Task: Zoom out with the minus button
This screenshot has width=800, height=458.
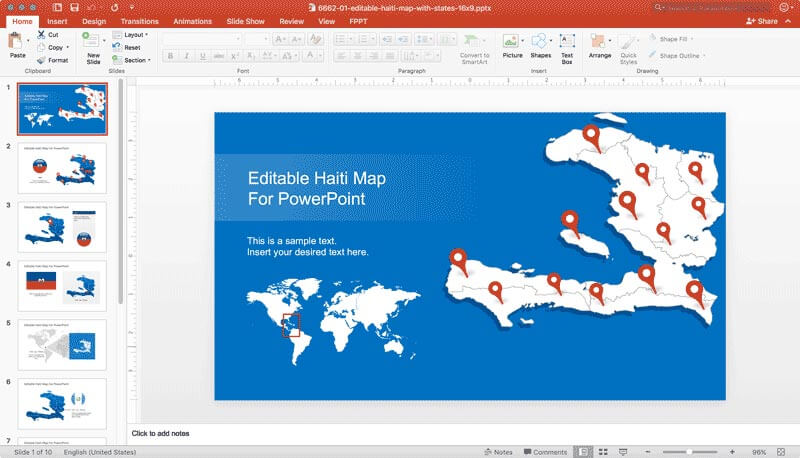Action: (x=647, y=452)
